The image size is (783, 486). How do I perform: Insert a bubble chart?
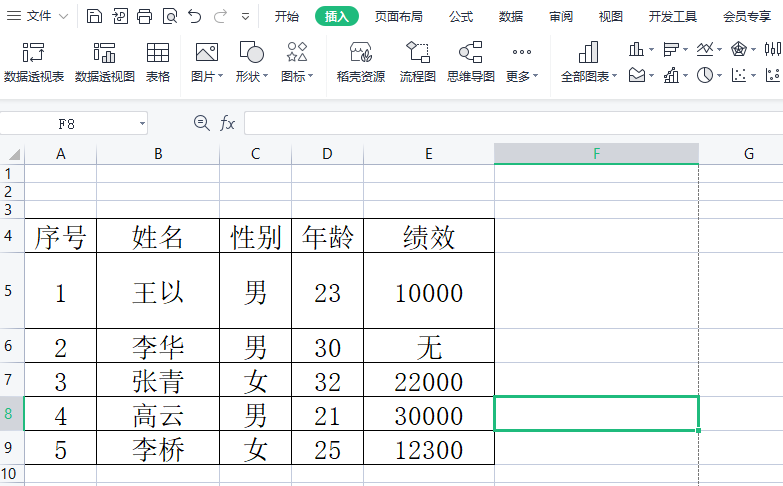[773, 75]
